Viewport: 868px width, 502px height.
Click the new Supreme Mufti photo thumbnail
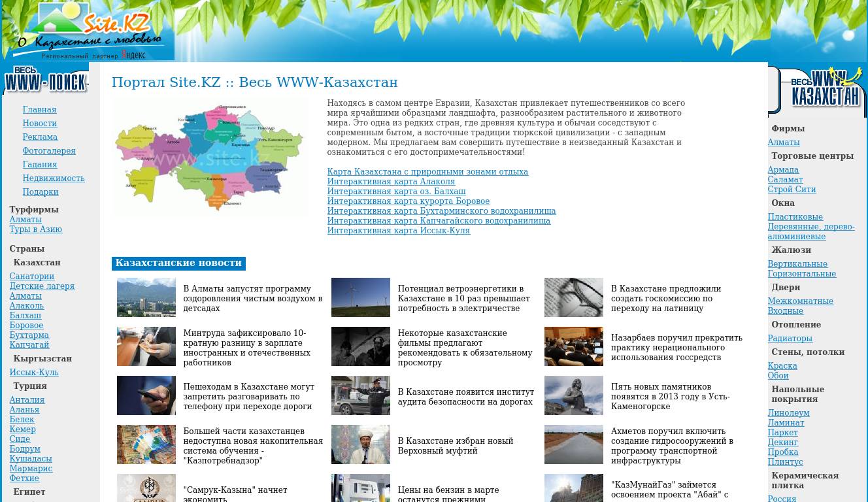click(360, 444)
